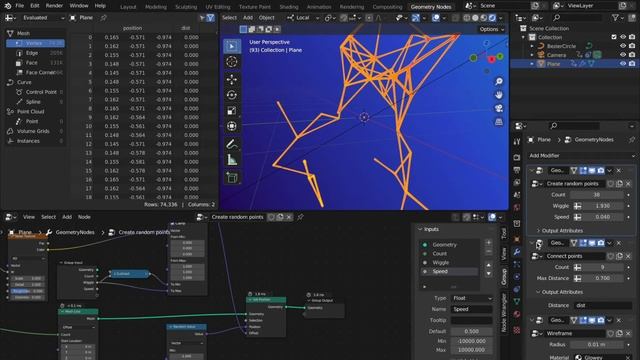The width and height of the screenshot is (640, 360).
Task: Click the Wireframe Radius field 0.01 m
Action: pyautogui.click(x=596, y=344)
